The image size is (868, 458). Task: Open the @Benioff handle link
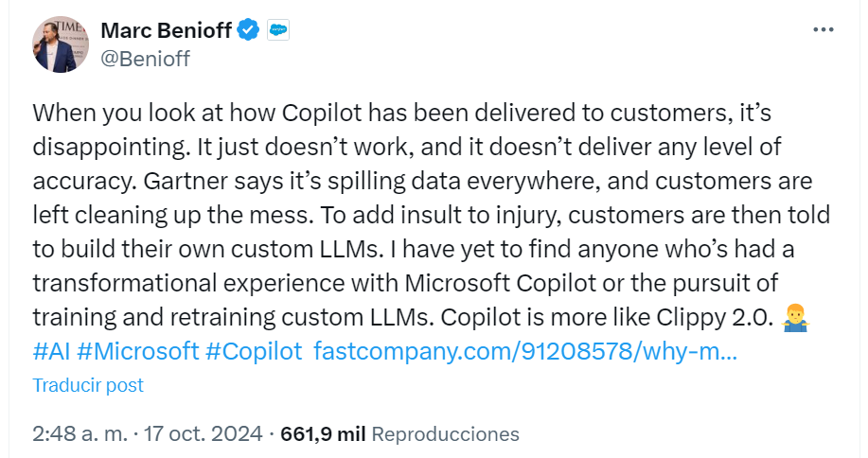click(145, 59)
